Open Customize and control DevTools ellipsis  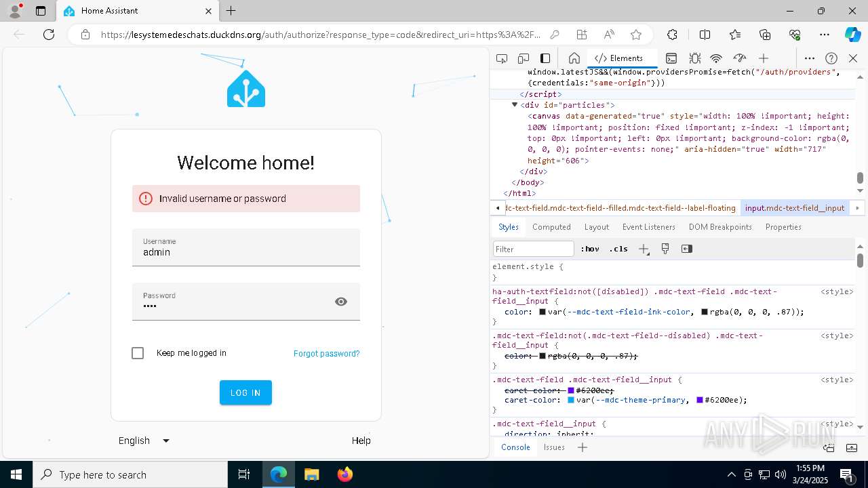point(810,58)
